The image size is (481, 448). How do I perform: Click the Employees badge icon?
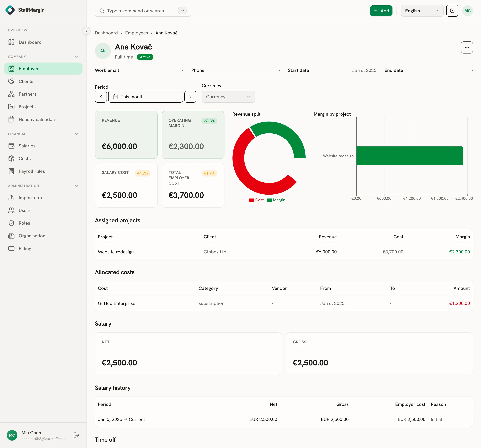click(x=11, y=69)
